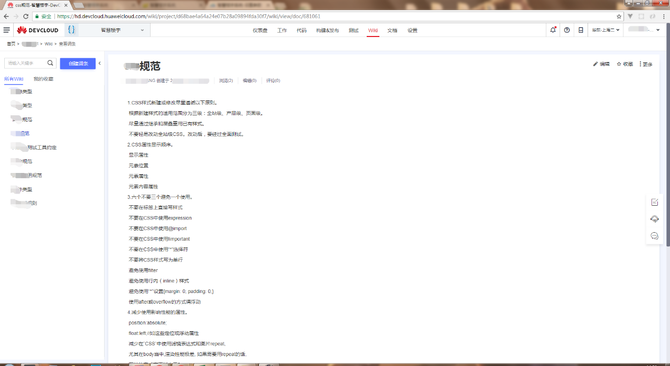Click the star 收藏 favorite button
Screen dimensions: 670x366
point(625,64)
